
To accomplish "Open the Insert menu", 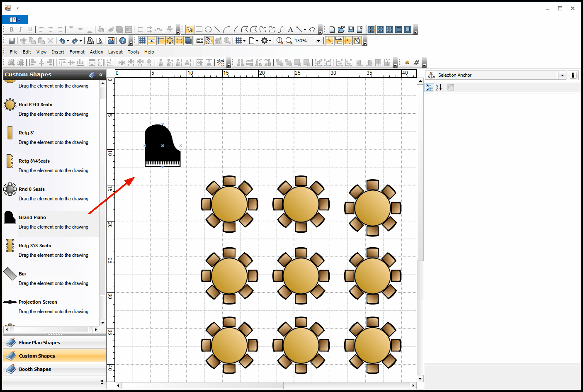I will (58, 52).
